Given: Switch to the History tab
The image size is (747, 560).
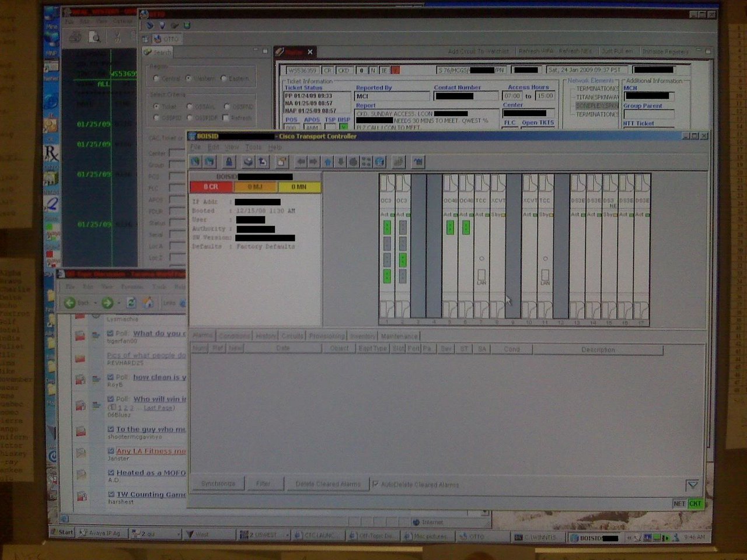Looking at the screenshot, I should pyautogui.click(x=266, y=336).
